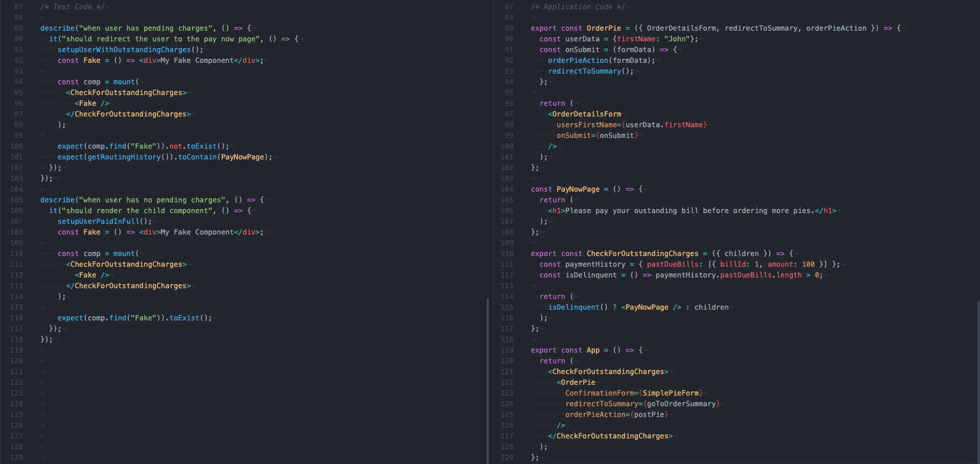This screenshot has width=980, height=464.
Task: Click the /* Application Code */ comment
Action: click(577, 7)
